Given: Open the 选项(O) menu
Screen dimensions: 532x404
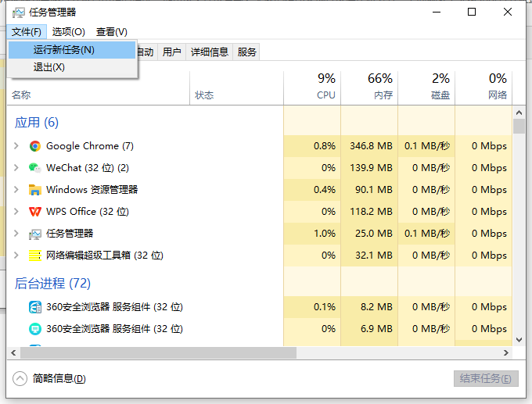Looking at the screenshot, I should (x=69, y=32).
